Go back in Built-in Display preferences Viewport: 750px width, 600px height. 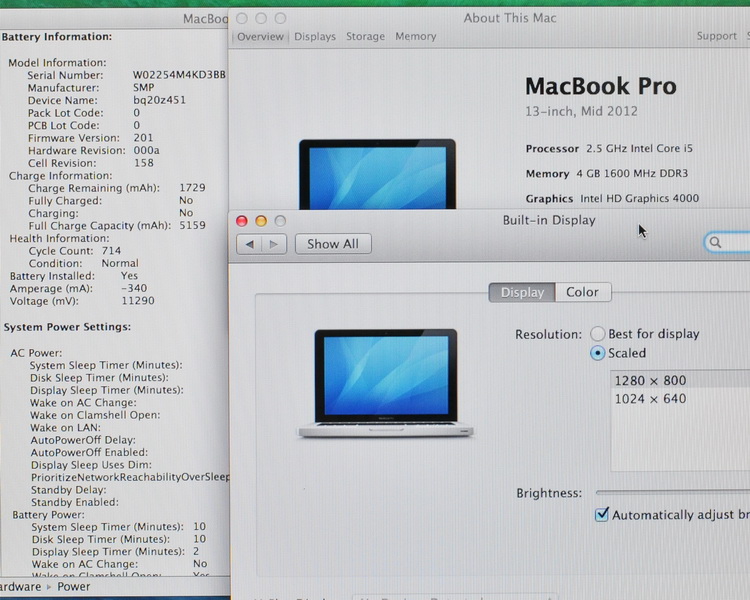pos(249,244)
